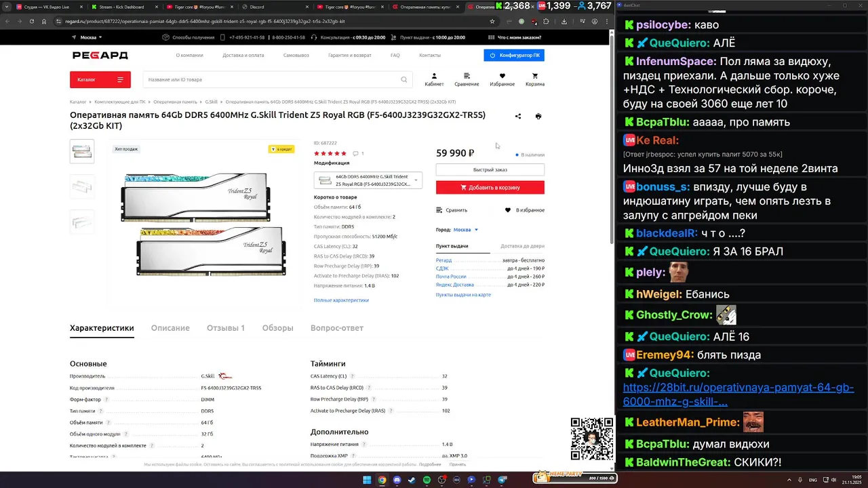
Task: Open Windows Start menu
Action: tap(367, 480)
